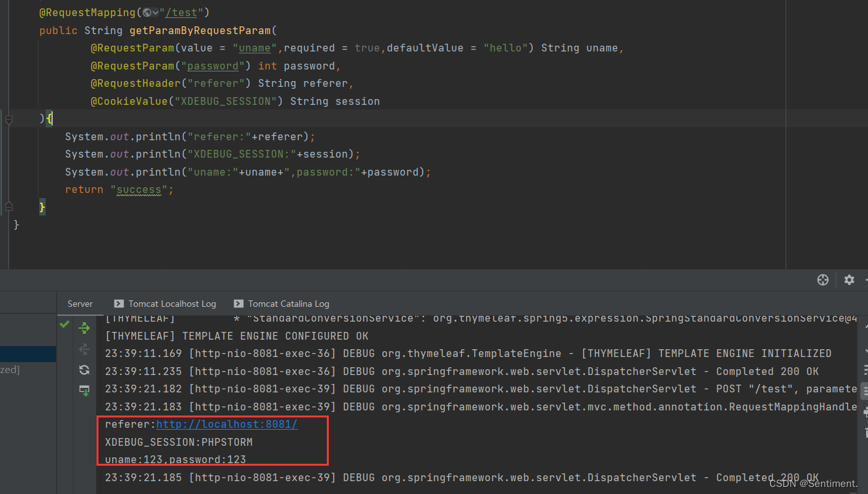Click the 23:39:21.183 RequestMappingHandler log line

pos(481,407)
